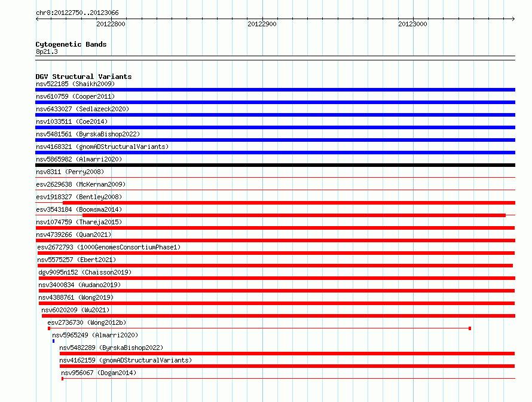Open nsv4162159 (gnomADStructuralVariants) entry

coord(126,360)
